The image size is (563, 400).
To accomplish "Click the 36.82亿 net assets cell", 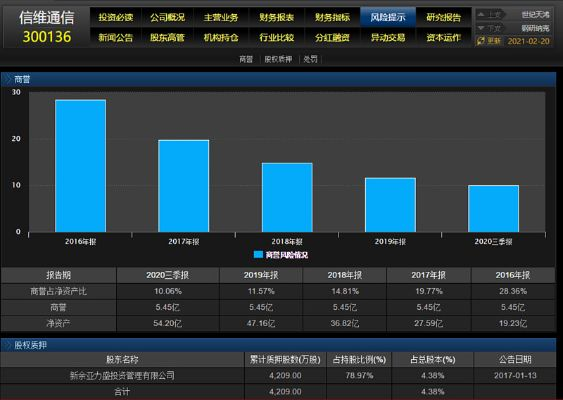I will pos(345,324).
